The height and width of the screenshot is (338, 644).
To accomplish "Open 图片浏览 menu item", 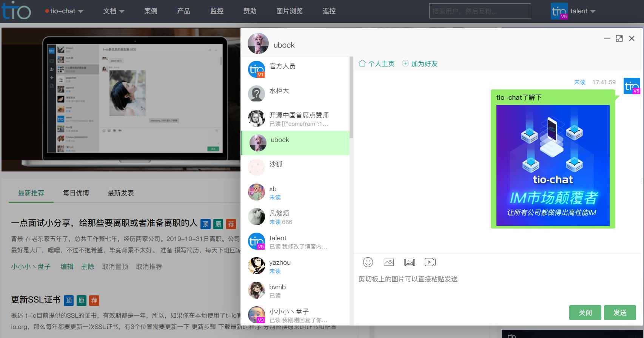I will pyautogui.click(x=289, y=11).
